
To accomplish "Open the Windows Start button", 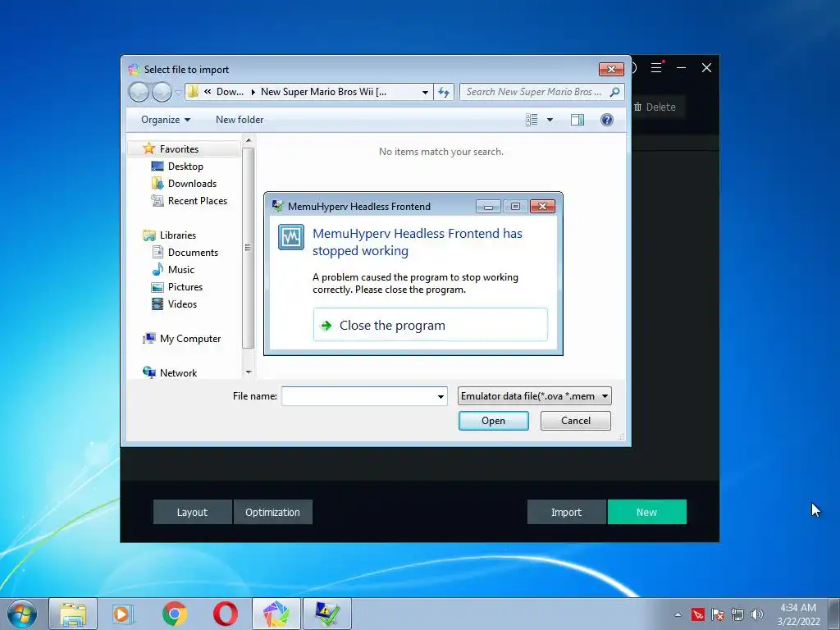I will pos(22,614).
